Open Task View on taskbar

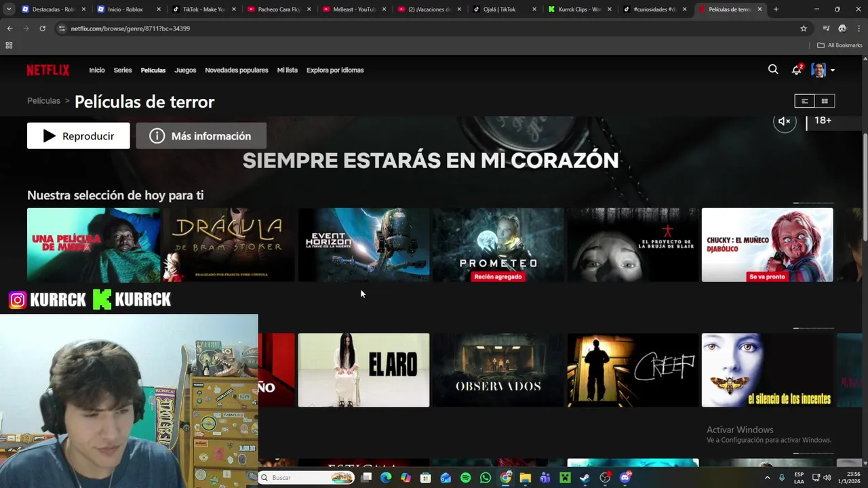coord(366,478)
